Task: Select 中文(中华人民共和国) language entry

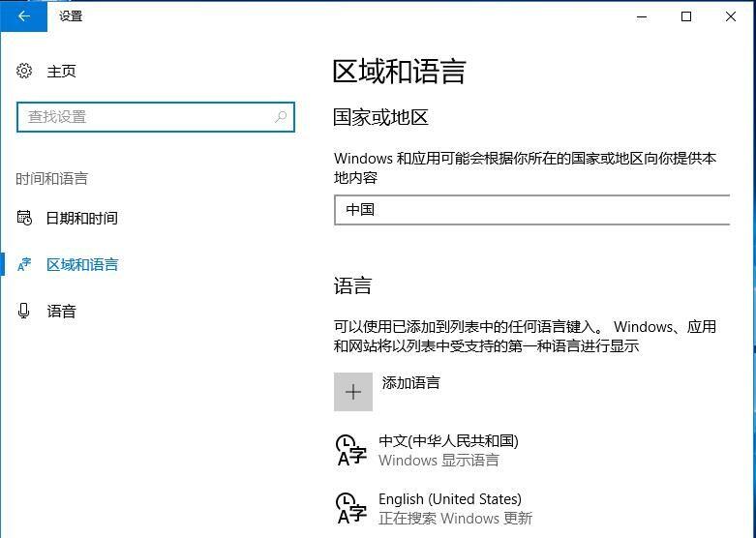Action: point(448,450)
